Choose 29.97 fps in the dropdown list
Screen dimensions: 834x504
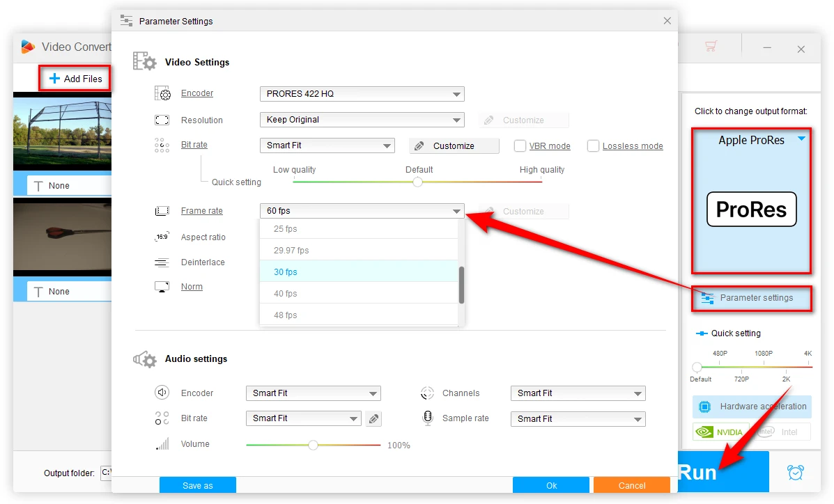[x=358, y=251]
